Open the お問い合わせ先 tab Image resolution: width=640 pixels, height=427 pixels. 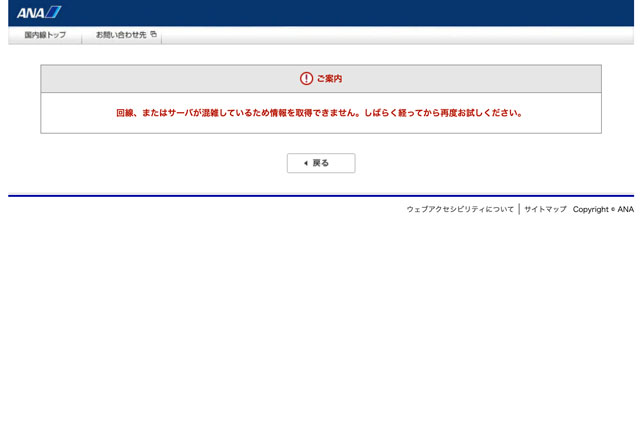[121, 35]
